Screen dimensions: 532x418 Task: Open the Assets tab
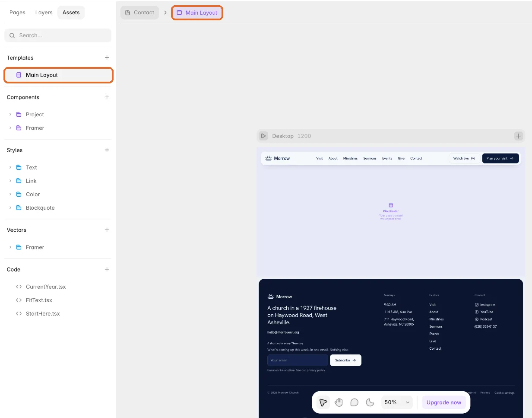(x=71, y=13)
